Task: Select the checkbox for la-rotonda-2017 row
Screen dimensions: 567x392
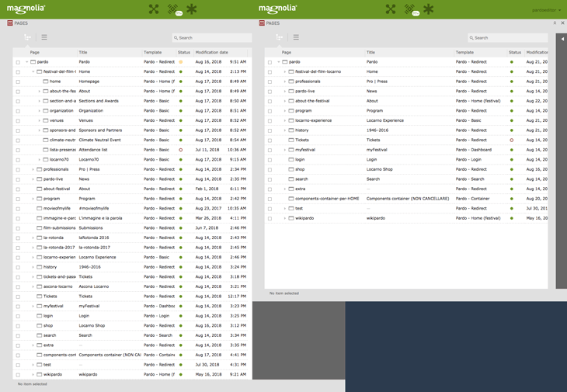Action: pyautogui.click(x=18, y=248)
